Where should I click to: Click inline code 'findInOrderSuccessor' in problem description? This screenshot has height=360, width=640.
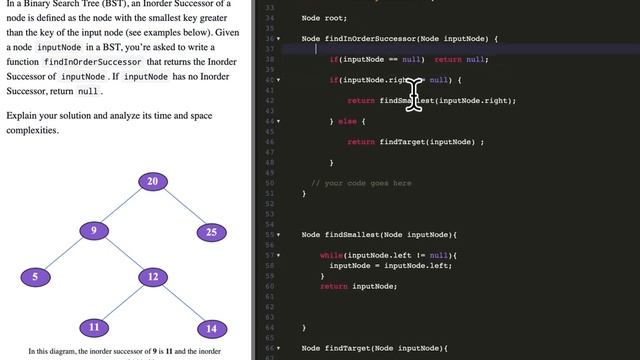[93, 62]
